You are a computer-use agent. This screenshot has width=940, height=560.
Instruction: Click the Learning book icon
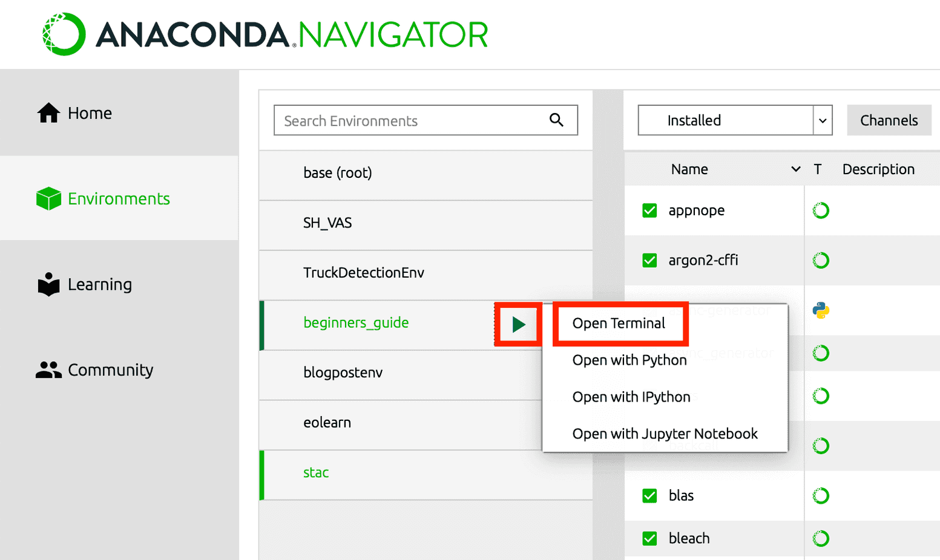pos(48,284)
